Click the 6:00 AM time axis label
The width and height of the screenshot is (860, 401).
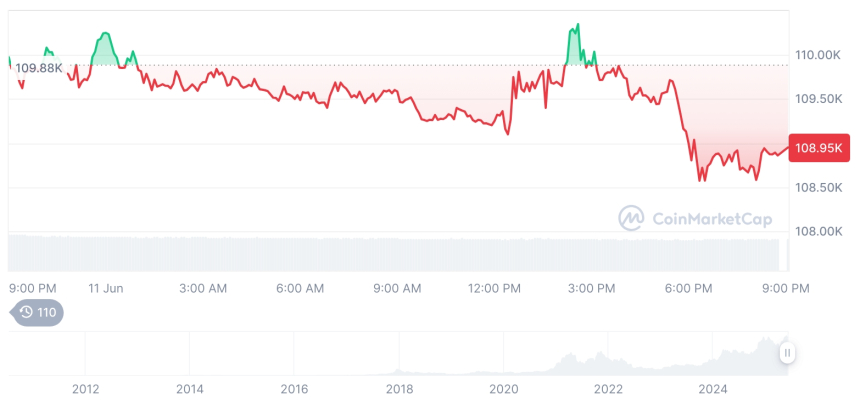point(300,288)
